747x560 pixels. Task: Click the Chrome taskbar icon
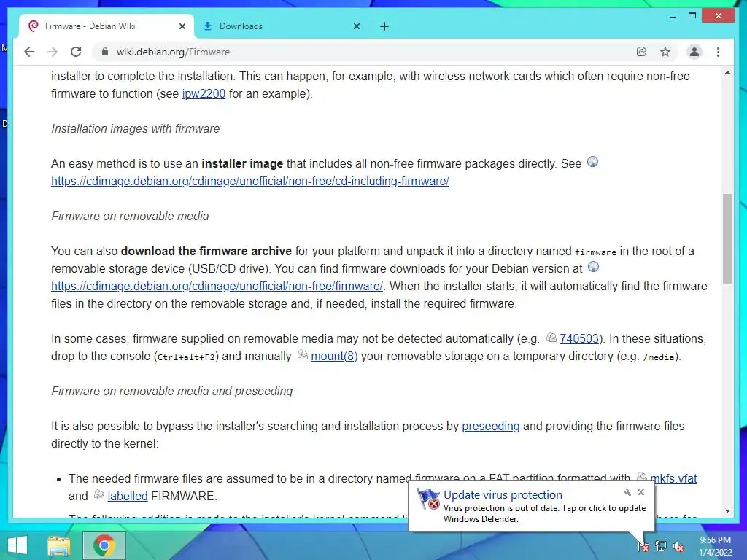coord(104,545)
